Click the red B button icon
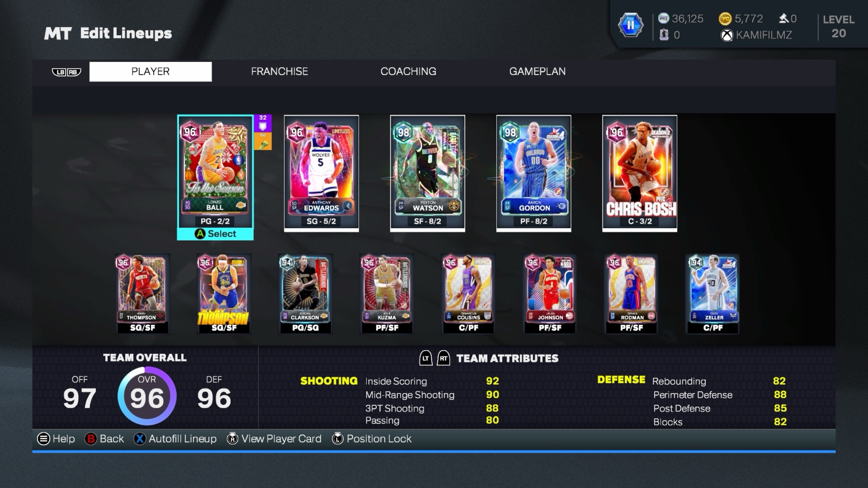 91,439
